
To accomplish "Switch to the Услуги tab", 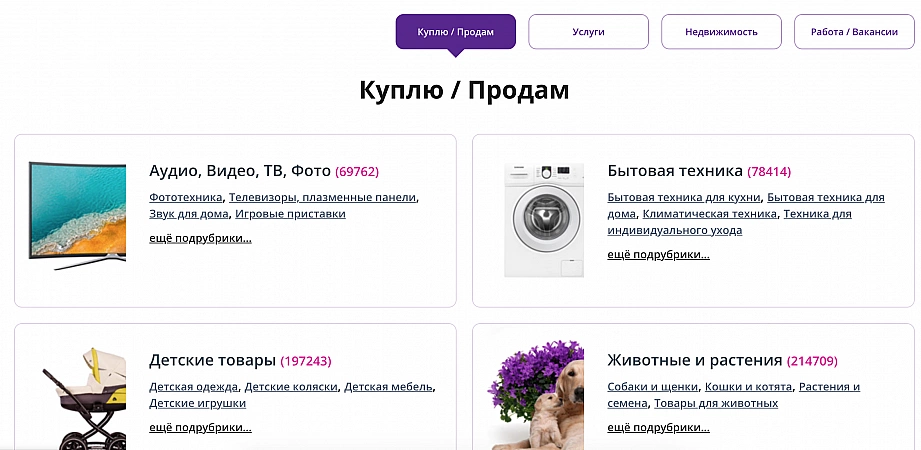I will click(588, 32).
